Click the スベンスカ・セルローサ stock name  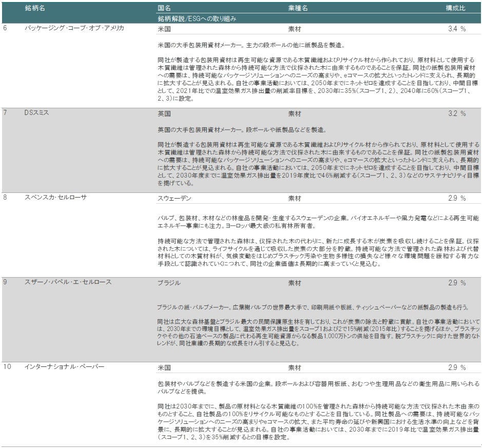(57, 198)
